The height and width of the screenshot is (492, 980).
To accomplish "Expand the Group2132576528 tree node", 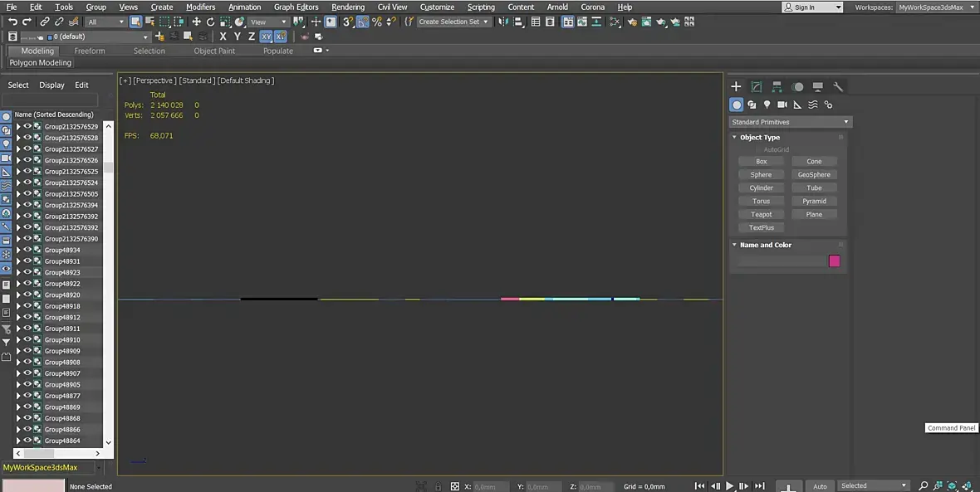I will [18, 138].
